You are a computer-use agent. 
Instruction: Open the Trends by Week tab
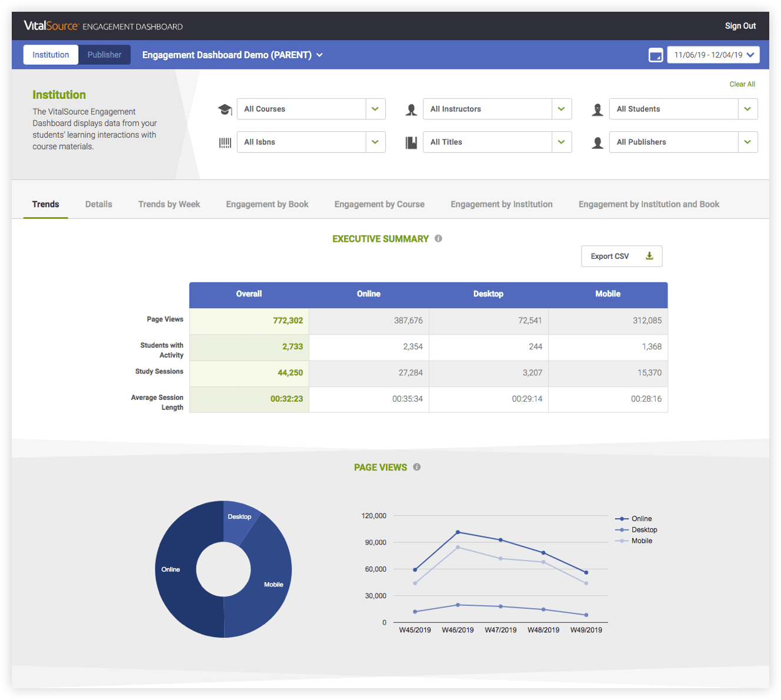(x=169, y=204)
